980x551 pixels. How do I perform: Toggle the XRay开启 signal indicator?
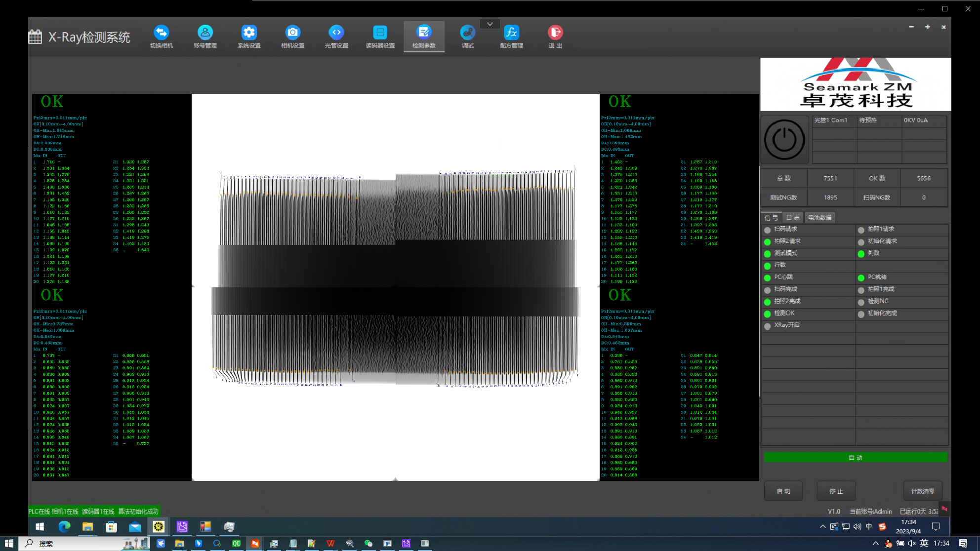pyautogui.click(x=768, y=326)
